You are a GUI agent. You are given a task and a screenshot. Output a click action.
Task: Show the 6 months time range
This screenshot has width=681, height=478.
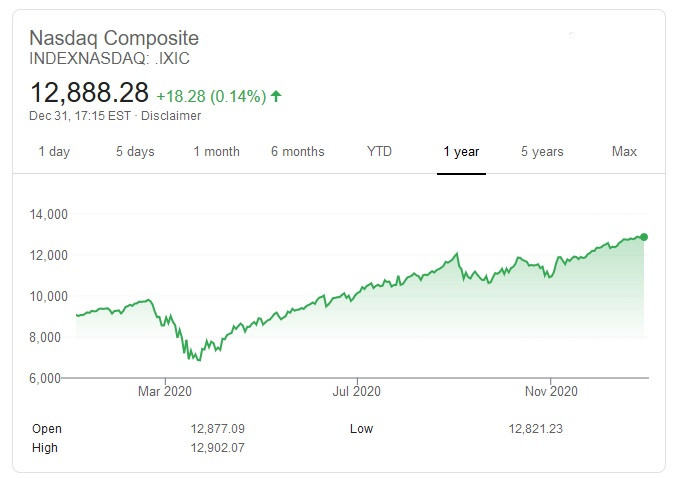click(298, 152)
